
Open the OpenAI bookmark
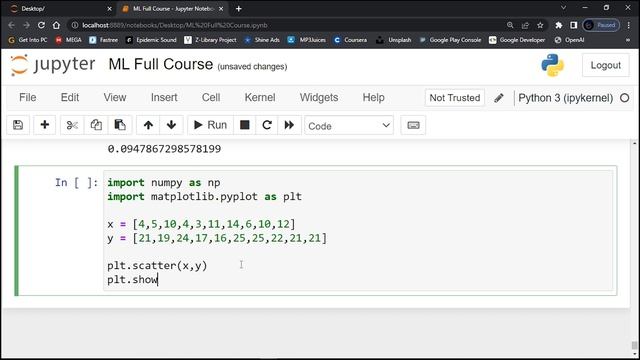[569, 40]
